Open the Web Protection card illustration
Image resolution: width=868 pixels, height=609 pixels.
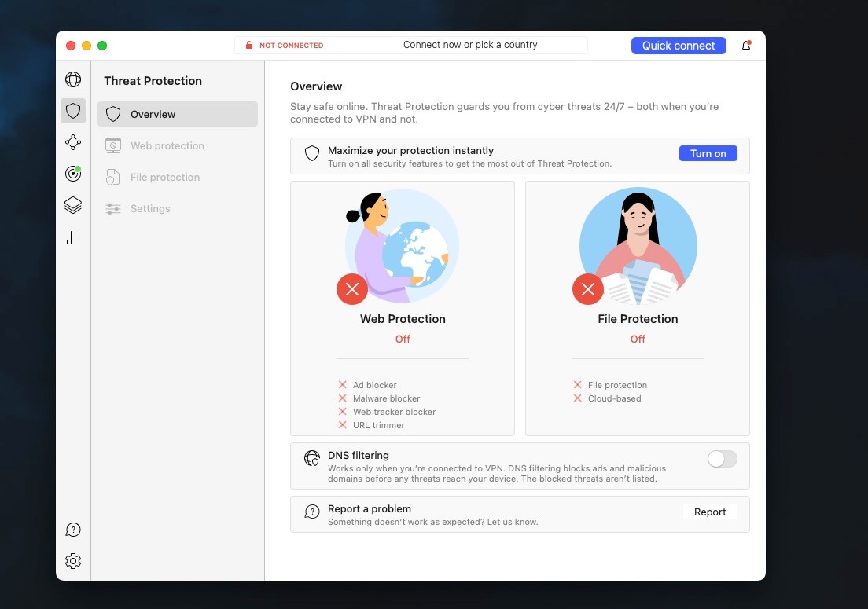(403, 246)
